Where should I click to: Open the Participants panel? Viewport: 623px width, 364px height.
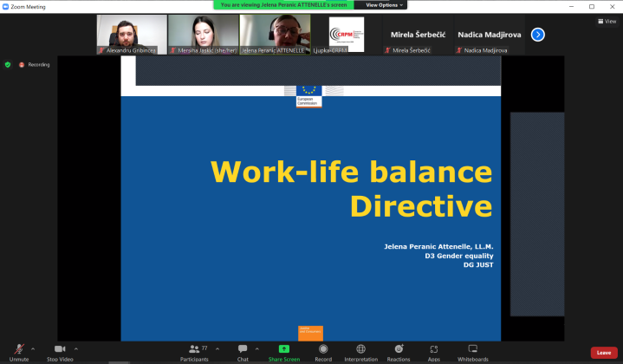point(194,350)
